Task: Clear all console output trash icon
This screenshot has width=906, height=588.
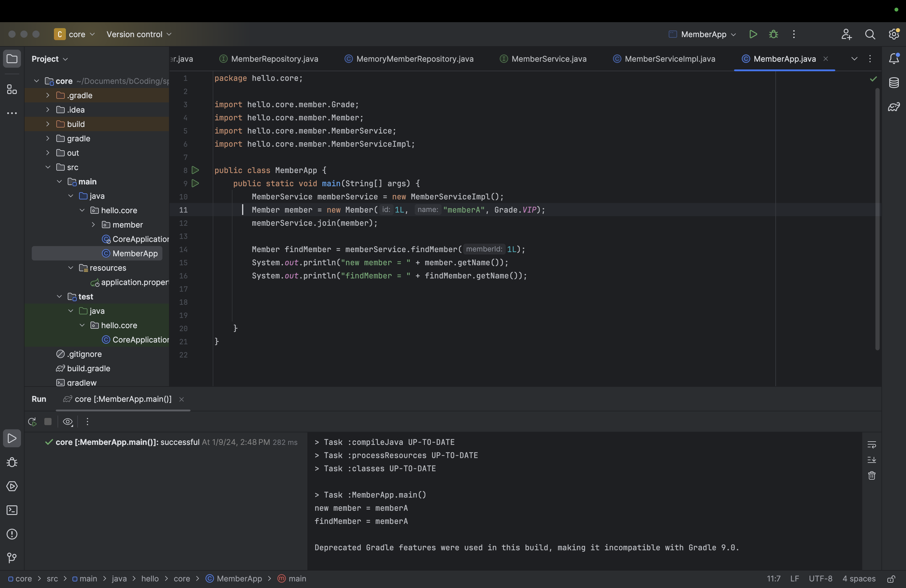Action: point(871,475)
